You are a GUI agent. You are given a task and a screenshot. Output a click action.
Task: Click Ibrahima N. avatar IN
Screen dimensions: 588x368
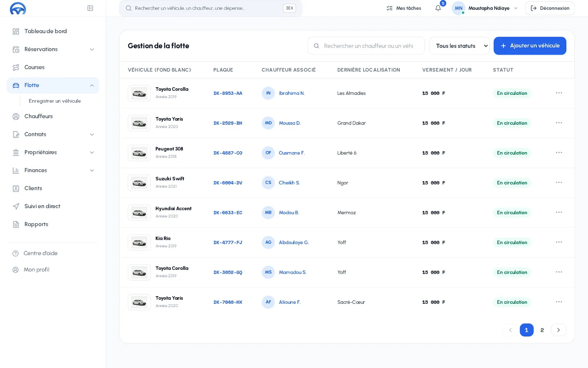point(268,93)
